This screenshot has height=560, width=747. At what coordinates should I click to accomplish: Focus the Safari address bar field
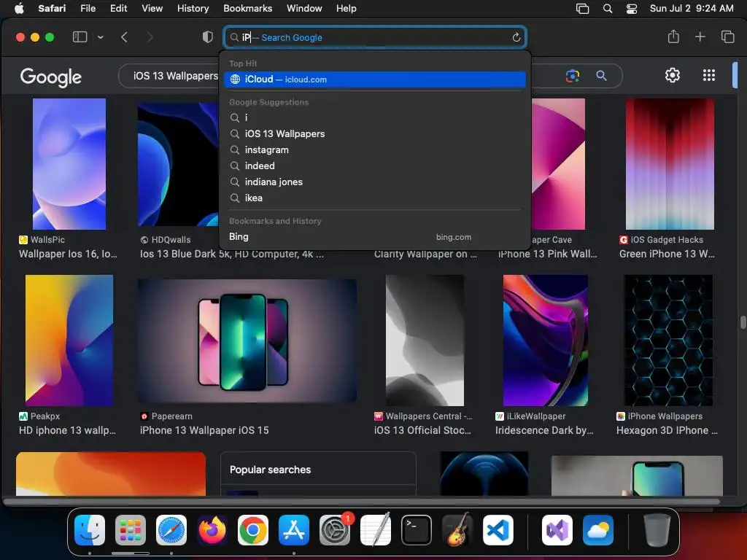point(375,38)
